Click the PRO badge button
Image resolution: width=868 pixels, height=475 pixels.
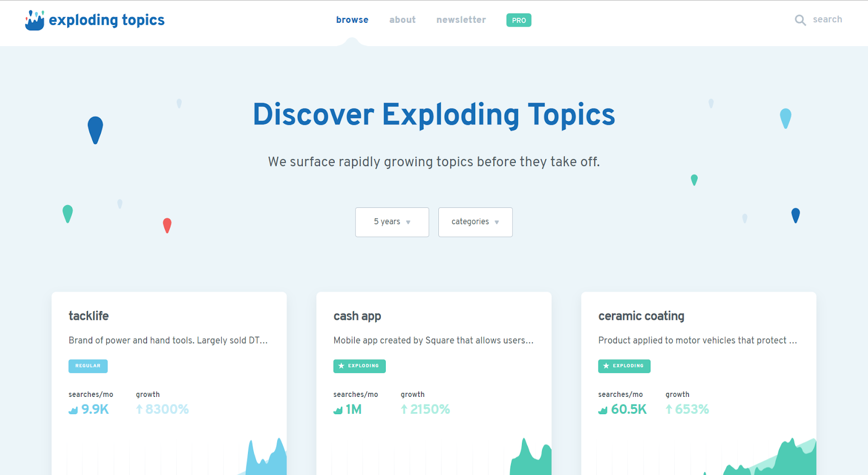pos(519,20)
